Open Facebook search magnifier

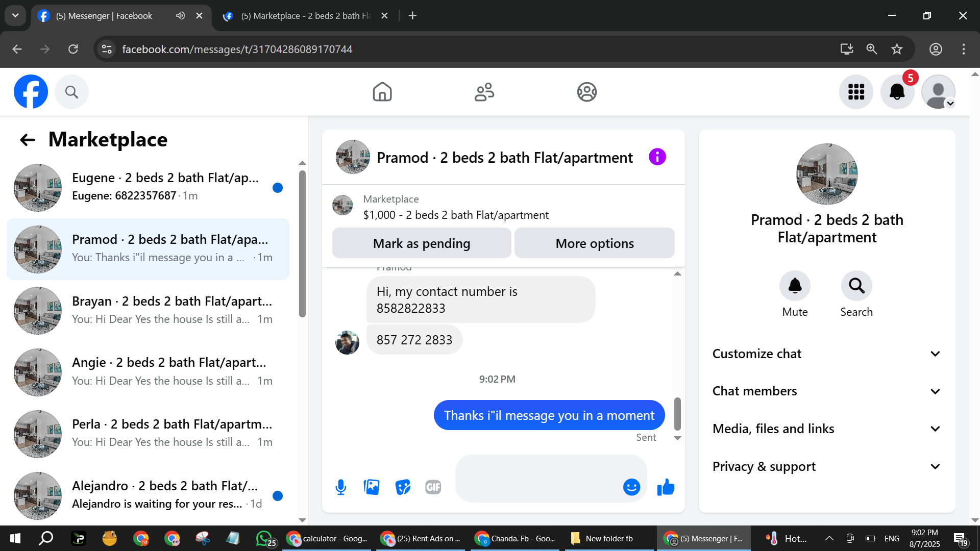[71, 92]
